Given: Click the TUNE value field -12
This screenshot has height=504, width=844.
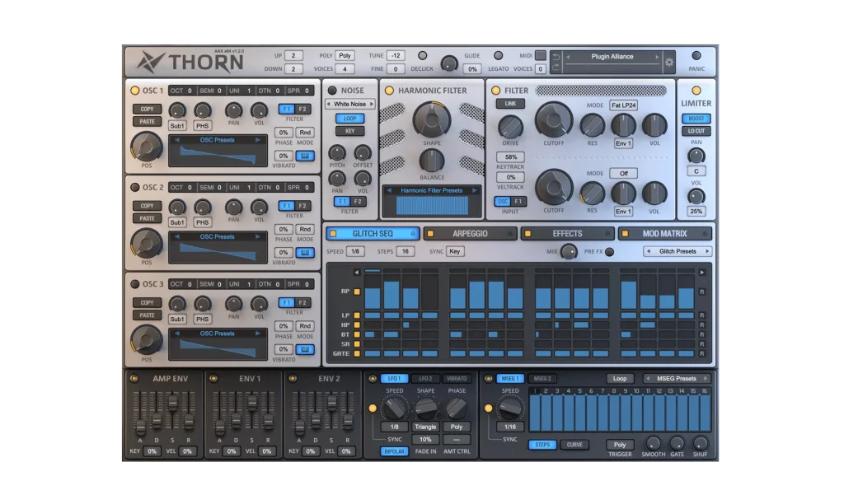Looking at the screenshot, I should 396,55.
